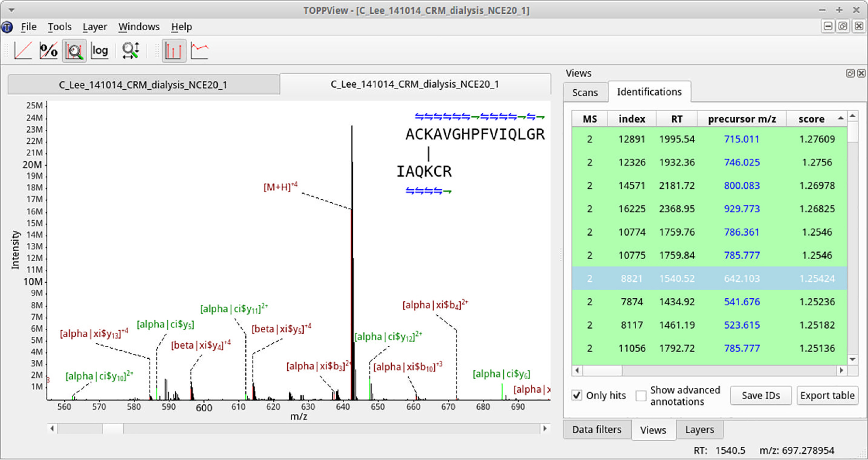
Task: Select highlighted row with index 8821
Action: coord(709,279)
